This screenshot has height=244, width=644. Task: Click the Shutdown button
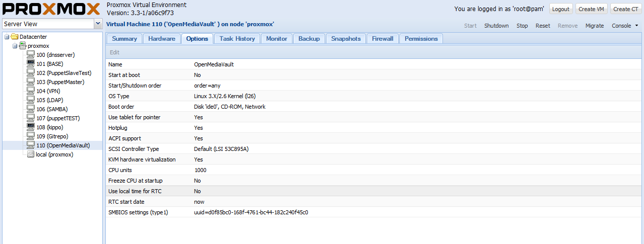pos(496,26)
